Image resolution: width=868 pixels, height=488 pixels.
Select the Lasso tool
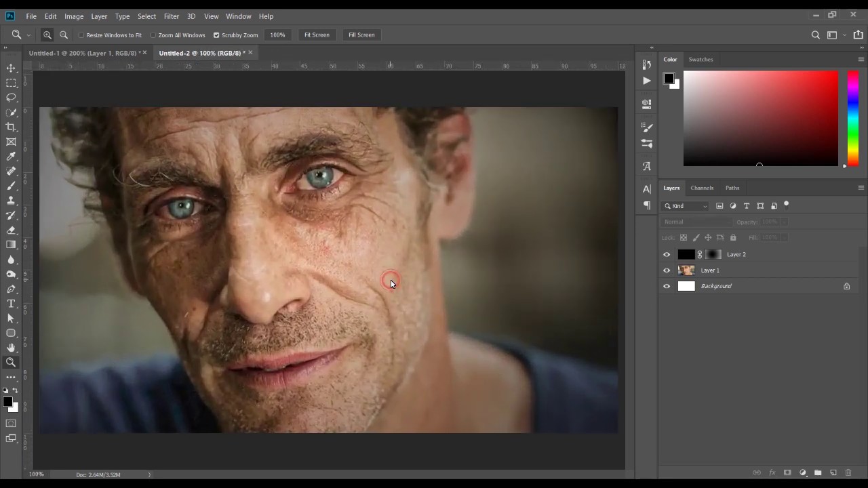coord(11,98)
